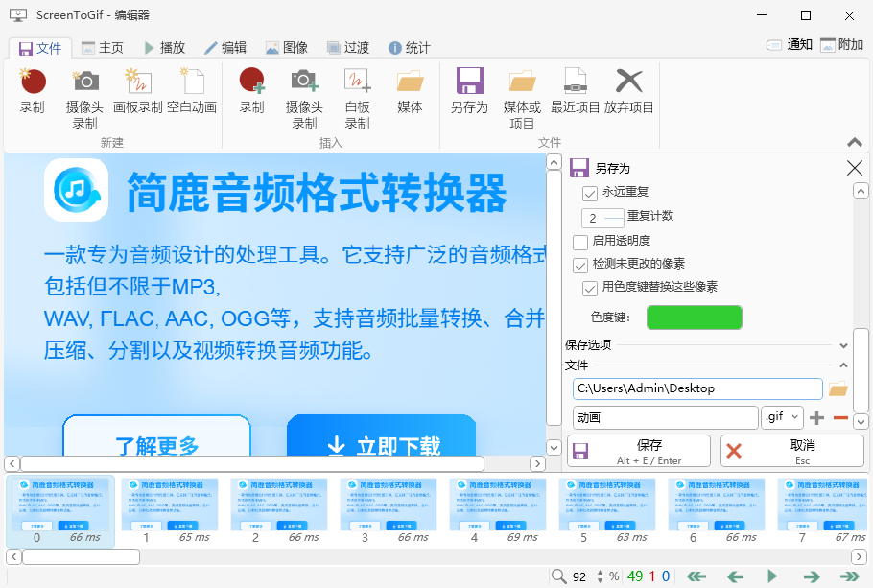
Task: Click the green 色度键 color swatch
Action: pos(694,317)
